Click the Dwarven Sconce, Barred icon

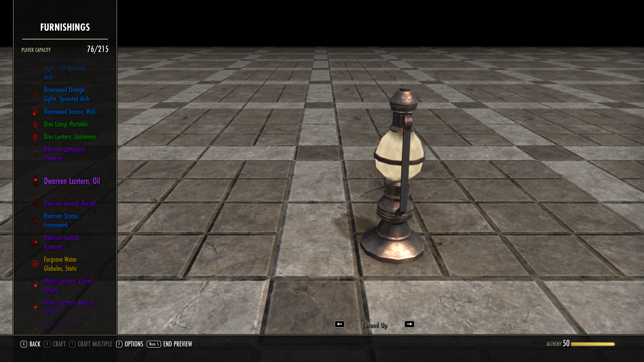[36, 203]
